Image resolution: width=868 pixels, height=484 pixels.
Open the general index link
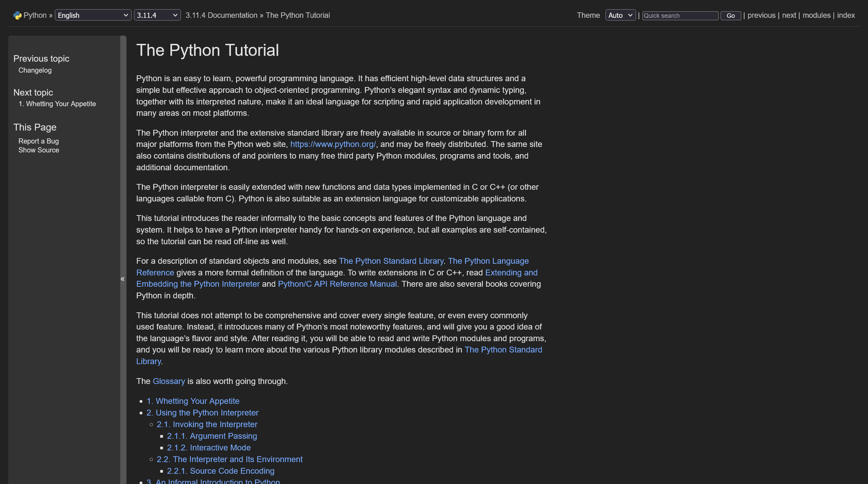846,15
